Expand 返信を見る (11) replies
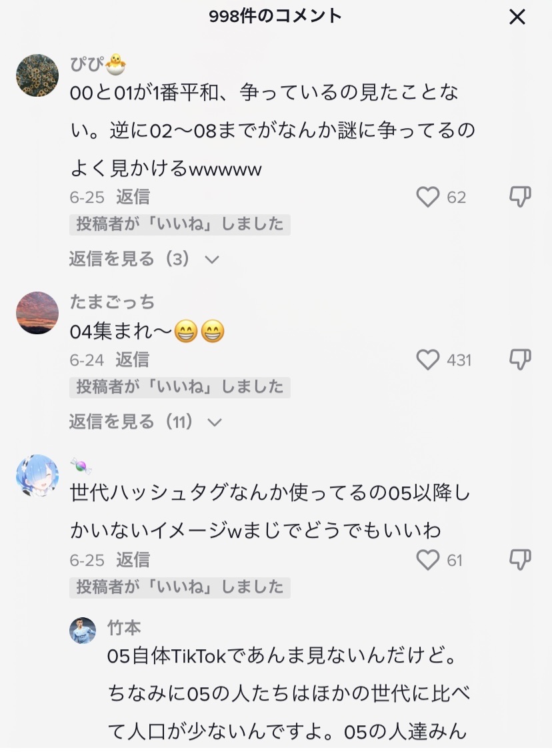 pos(145,422)
